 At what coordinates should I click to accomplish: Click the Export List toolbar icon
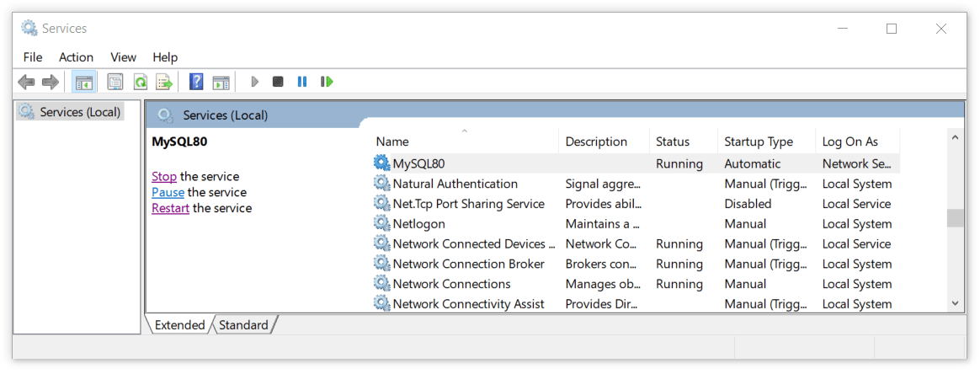click(163, 82)
